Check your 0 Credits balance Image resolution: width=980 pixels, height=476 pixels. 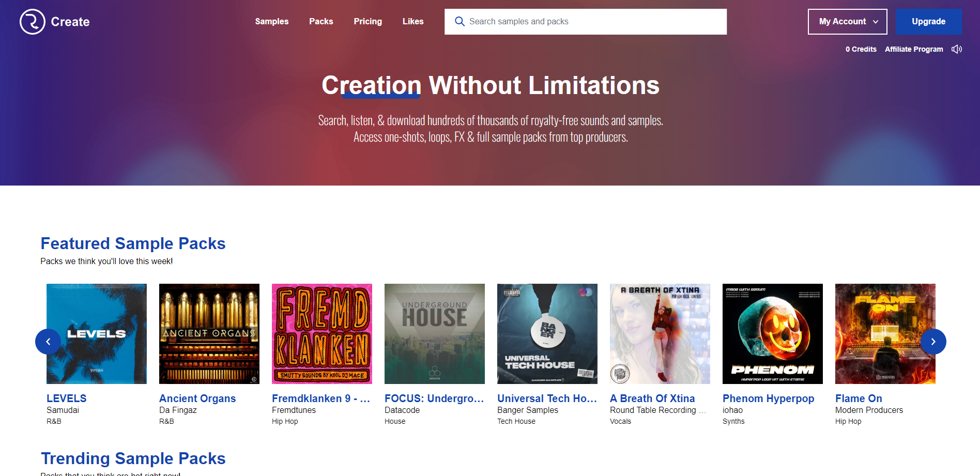tap(861, 49)
